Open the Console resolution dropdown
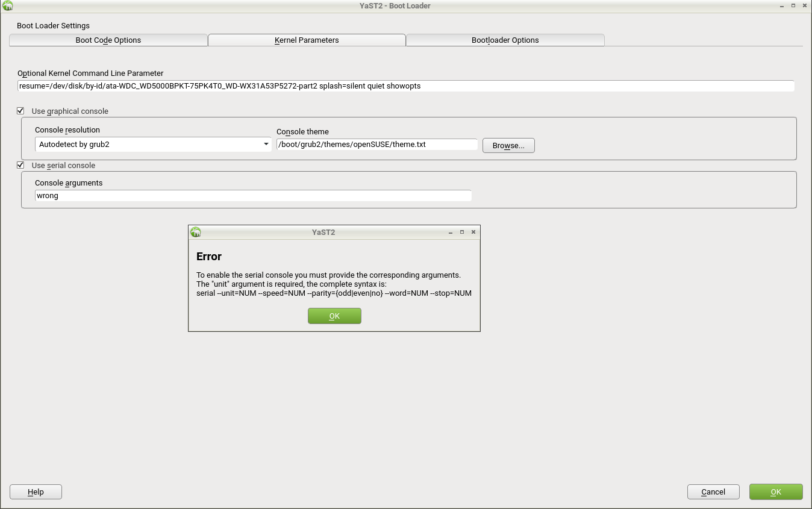Viewport: 812px width, 509px height. (x=153, y=145)
